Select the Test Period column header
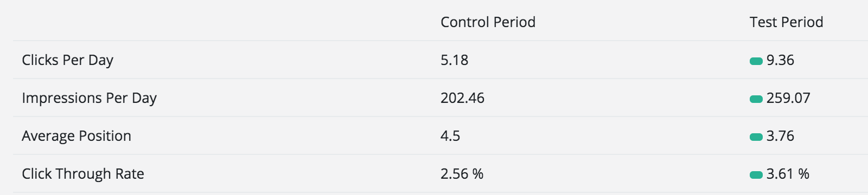868x195 pixels. click(x=786, y=22)
